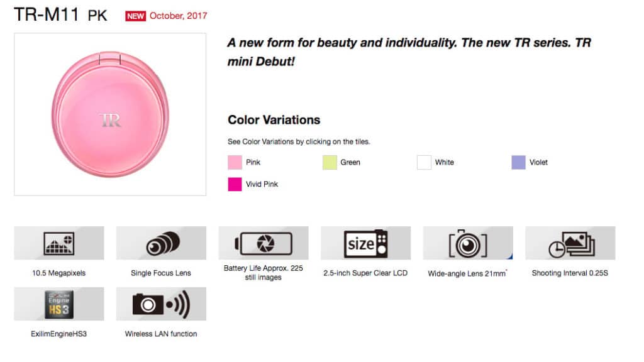644x362 pixels.
Task: Open the Shooting Interval 0.25S icon
Action: (570, 243)
